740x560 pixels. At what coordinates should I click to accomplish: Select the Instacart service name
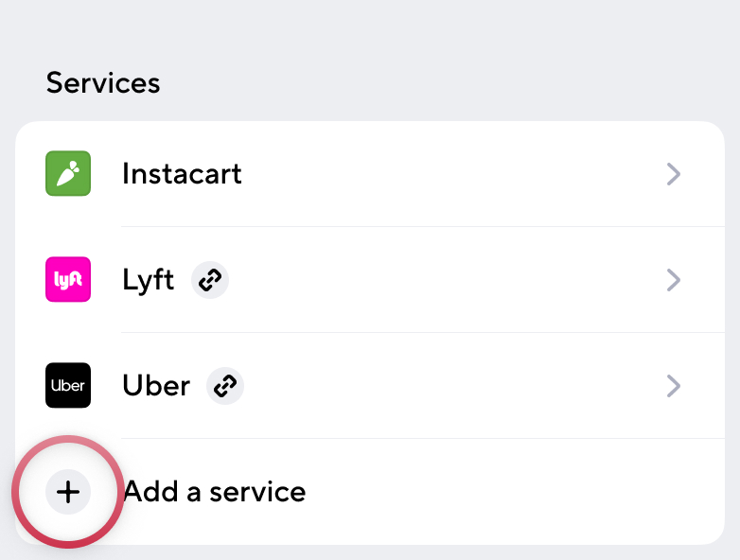[182, 174]
